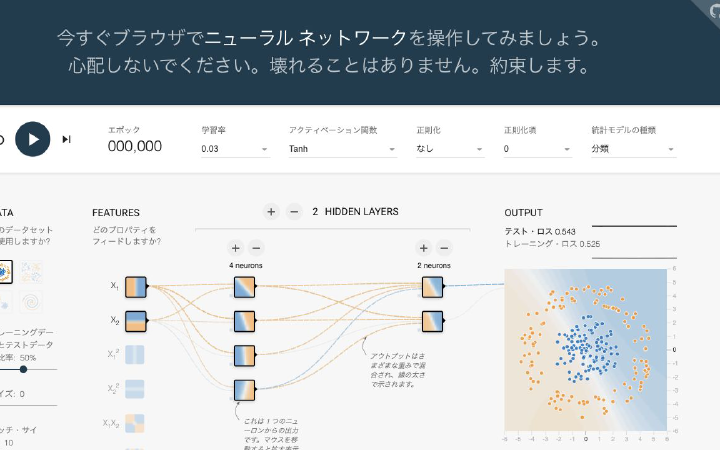Add a neuron to the 2 neurons layer
The width and height of the screenshot is (720, 450).
coord(423,248)
